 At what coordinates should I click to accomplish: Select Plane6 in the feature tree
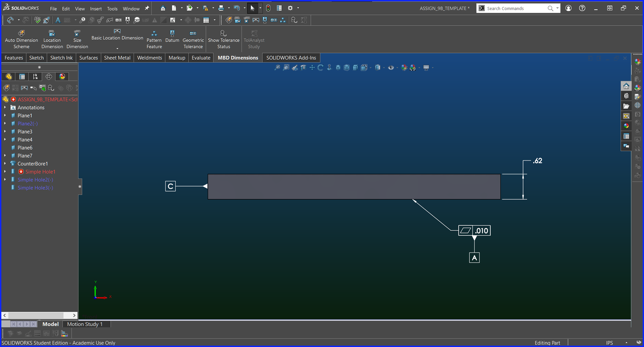pos(25,148)
